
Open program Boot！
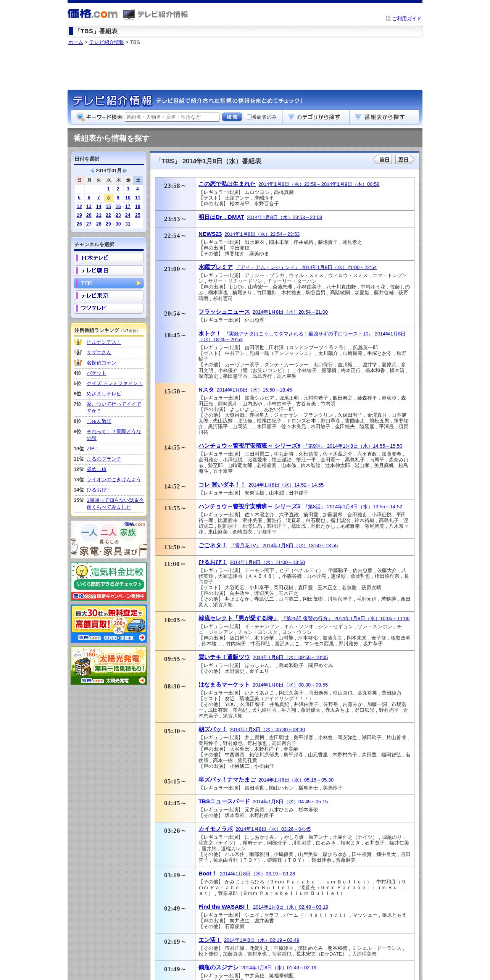click(208, 874)
